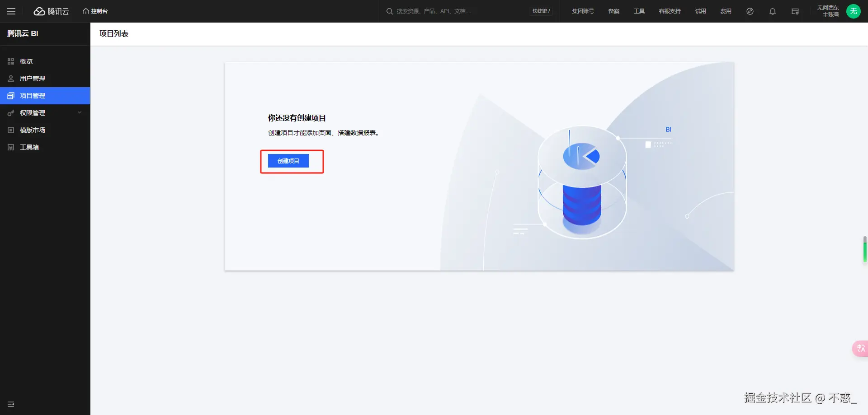Open 备案 menu
The image size is (868, 415).
point(614,11)
